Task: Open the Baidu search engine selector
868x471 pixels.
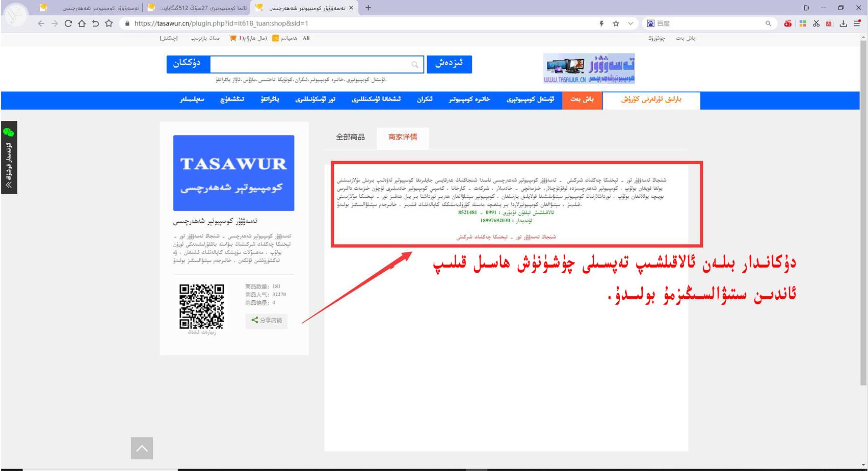Action: click(650, 23)
